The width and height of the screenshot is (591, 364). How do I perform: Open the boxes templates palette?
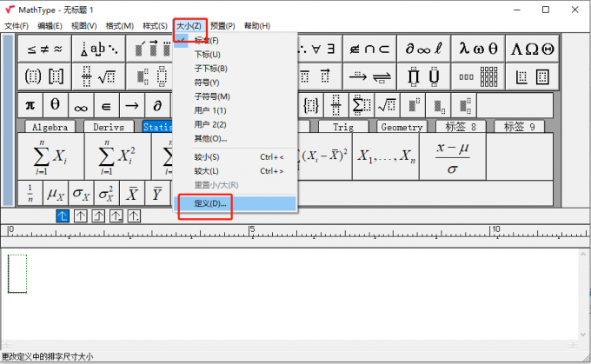[x=532, y=76]
